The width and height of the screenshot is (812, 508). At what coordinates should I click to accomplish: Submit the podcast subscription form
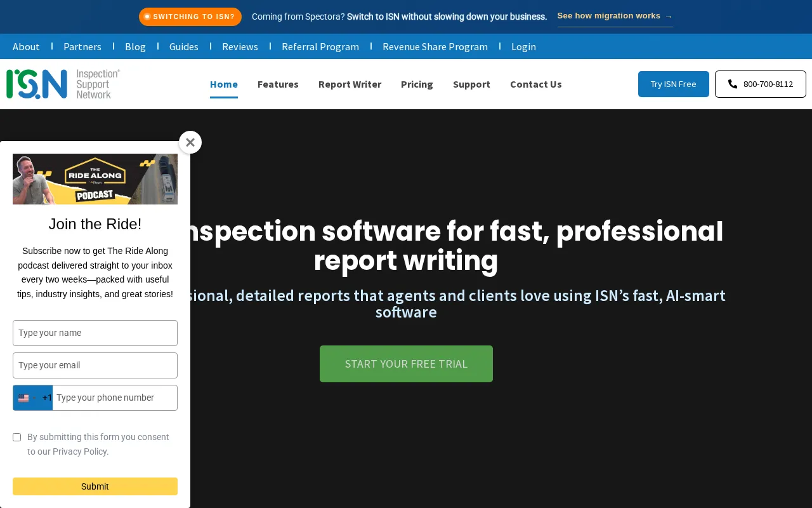point(95,486)
